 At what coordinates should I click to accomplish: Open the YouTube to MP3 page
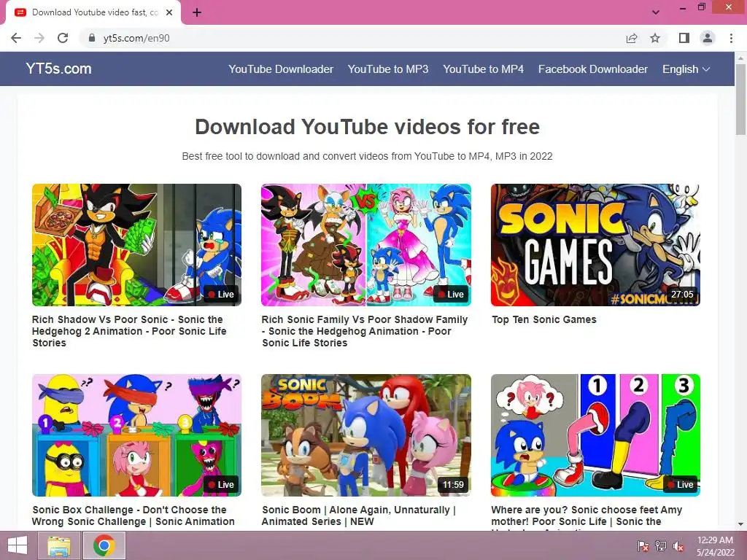tap(388, 69)
